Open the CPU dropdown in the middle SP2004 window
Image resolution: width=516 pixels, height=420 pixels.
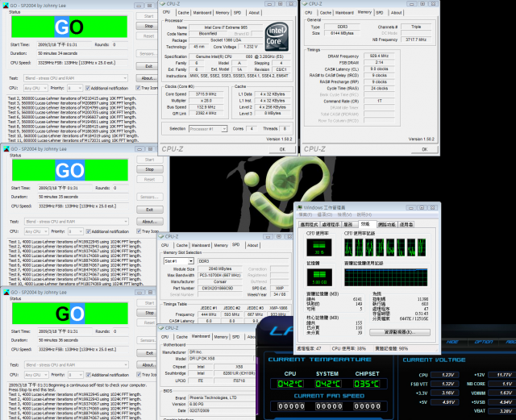click(x=36, y=231)
